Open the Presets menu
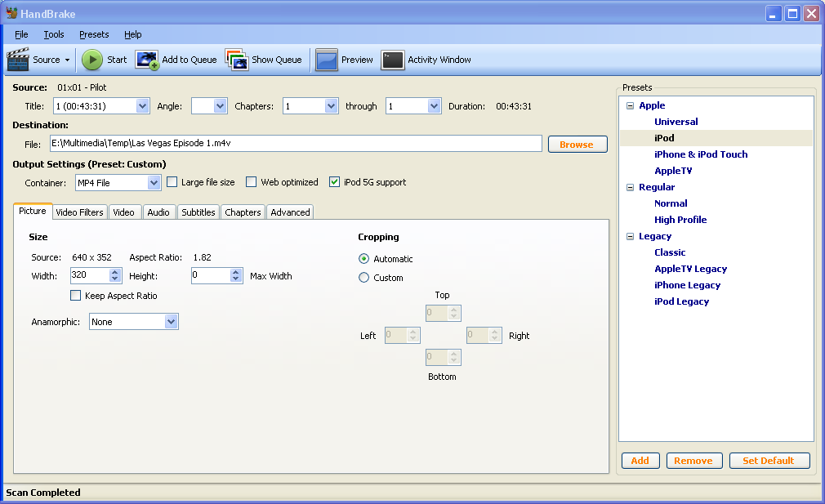Image resolution: width=825 pixels, height=504 pixels. pyautogui.click(x=94, y=34)
